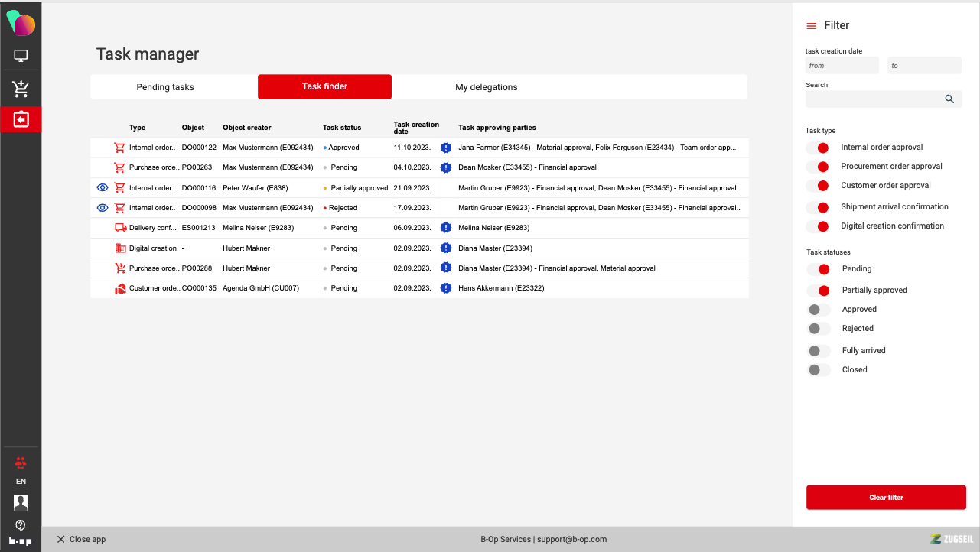The image size is (980, 552).
Task: Open the My delegations tab
Action: [x=486, y=87]
